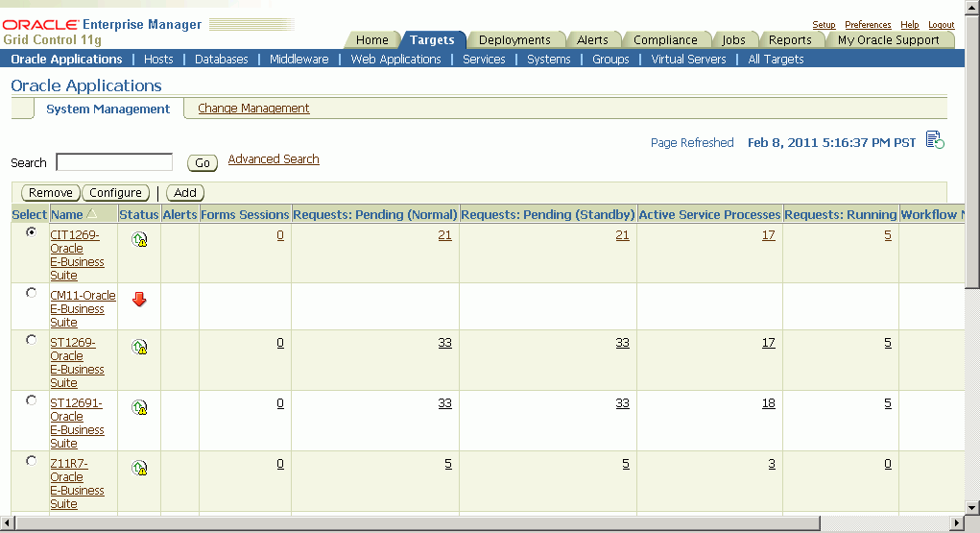
Task: Open My Oracle Support tab
Action: coord(888,40)
